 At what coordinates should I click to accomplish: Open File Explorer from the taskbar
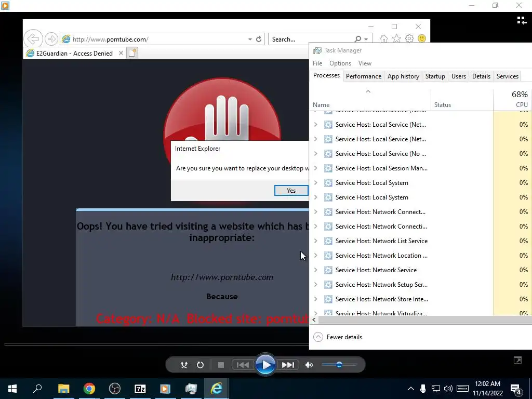[63, 389]
